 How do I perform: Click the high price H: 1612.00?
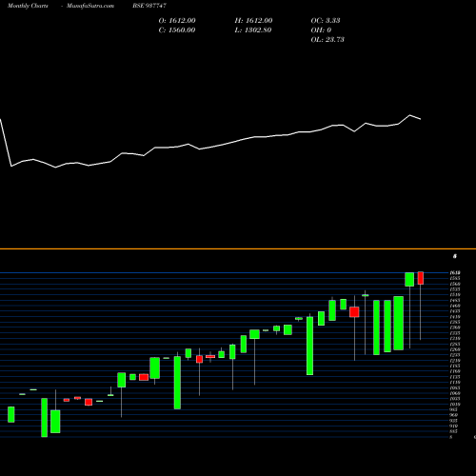253,21
